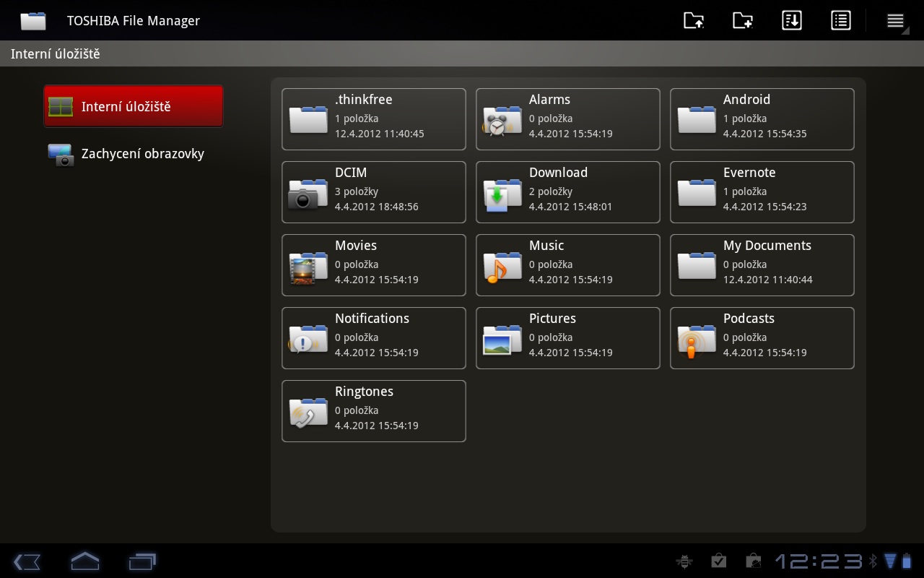Tap the checkmark bag notification icon
This screenshot has height=578, width=924.
point(718,561)
